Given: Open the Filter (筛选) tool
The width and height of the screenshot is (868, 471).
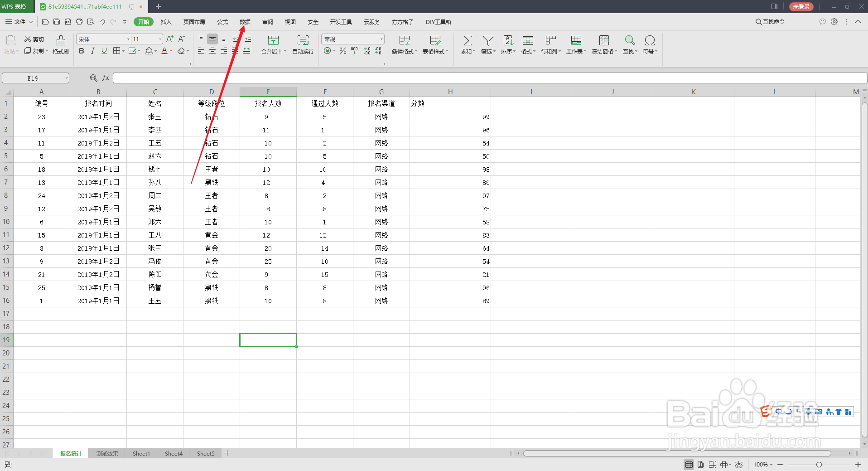Looking at the screenshot, I should (x=488, y=45).
